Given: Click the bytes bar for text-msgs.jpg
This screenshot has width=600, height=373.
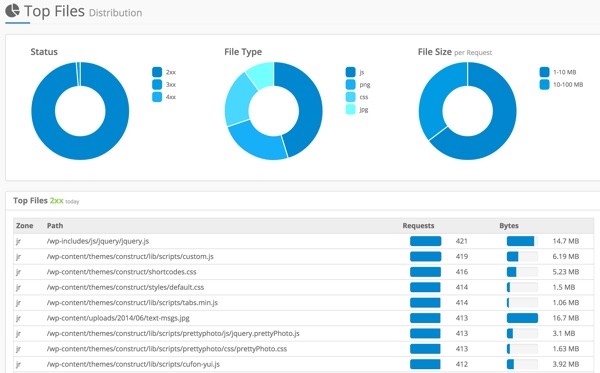Looking at the screenshot, I should [x=522, y=318].
